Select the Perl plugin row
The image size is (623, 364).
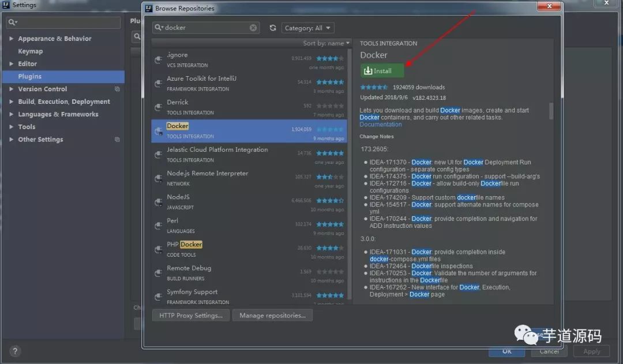coord(249,226)
